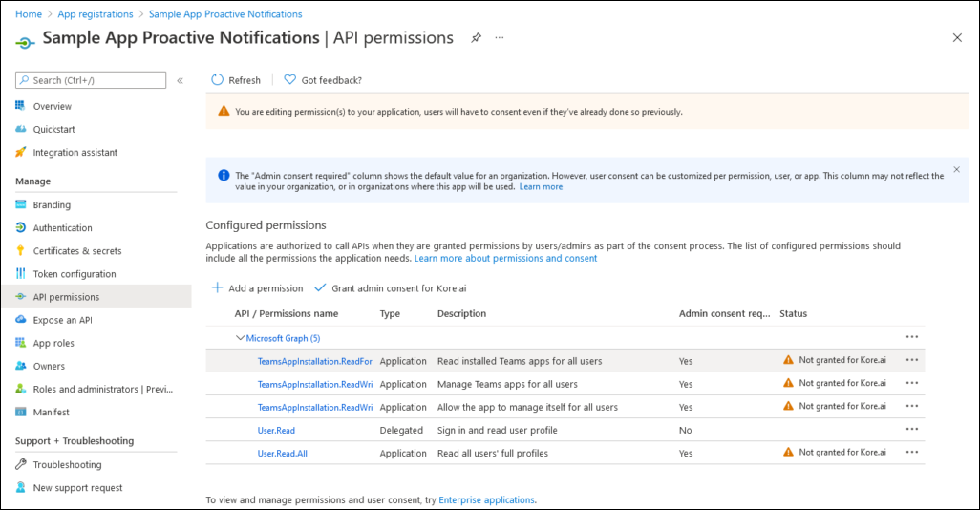Open the User.Read permission link
980x510 pixels.
[276, 430]
